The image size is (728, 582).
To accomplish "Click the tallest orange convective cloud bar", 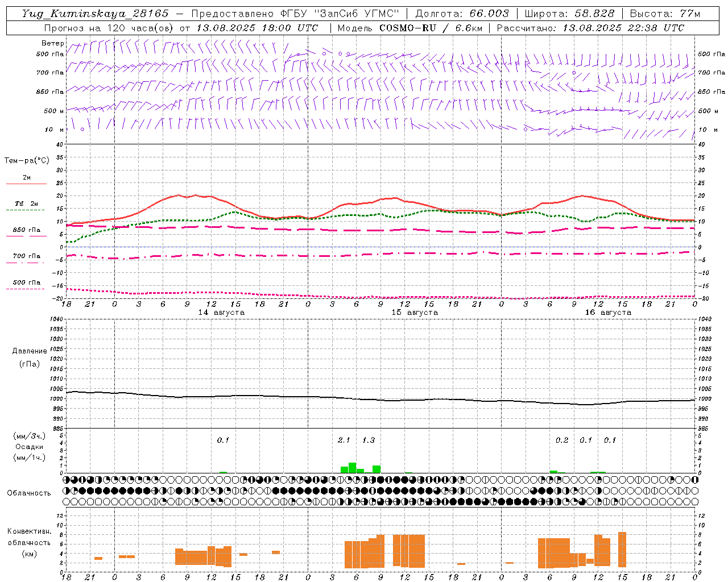I will (622, 549).
